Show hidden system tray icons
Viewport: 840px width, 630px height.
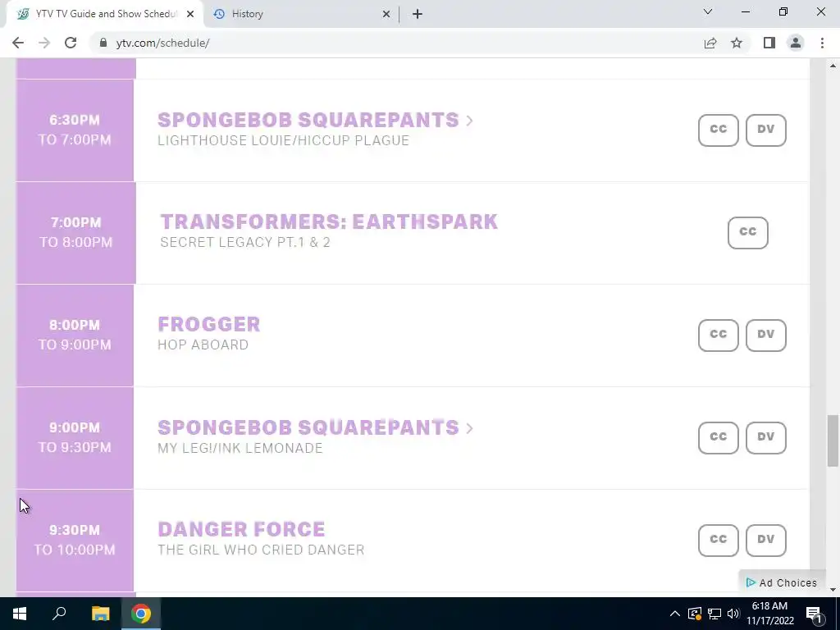[x=675, y=614]
